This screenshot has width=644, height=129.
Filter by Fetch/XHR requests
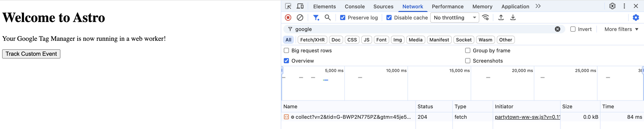click(312, 40)
